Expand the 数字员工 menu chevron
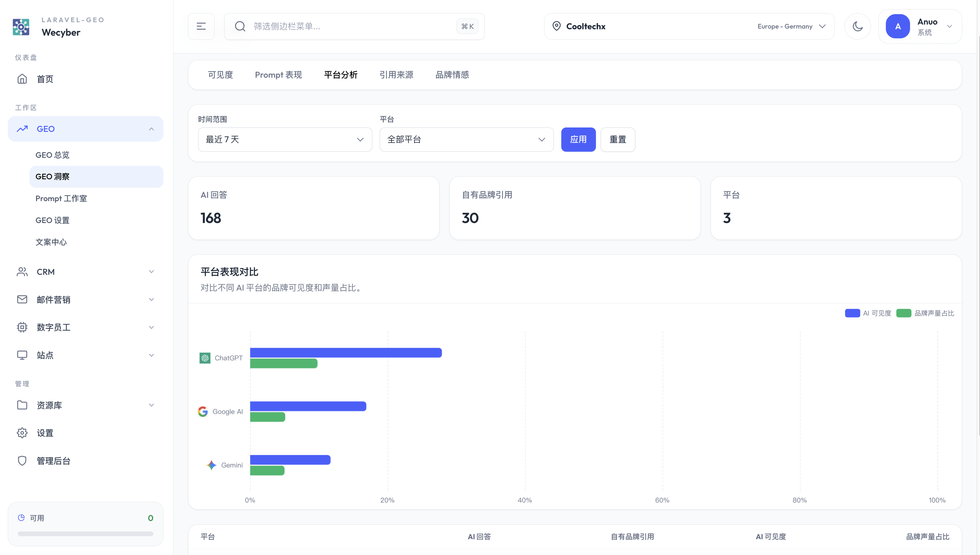This screenshot has height=555, width=980. pyautogui.click(x=151, y=327)
